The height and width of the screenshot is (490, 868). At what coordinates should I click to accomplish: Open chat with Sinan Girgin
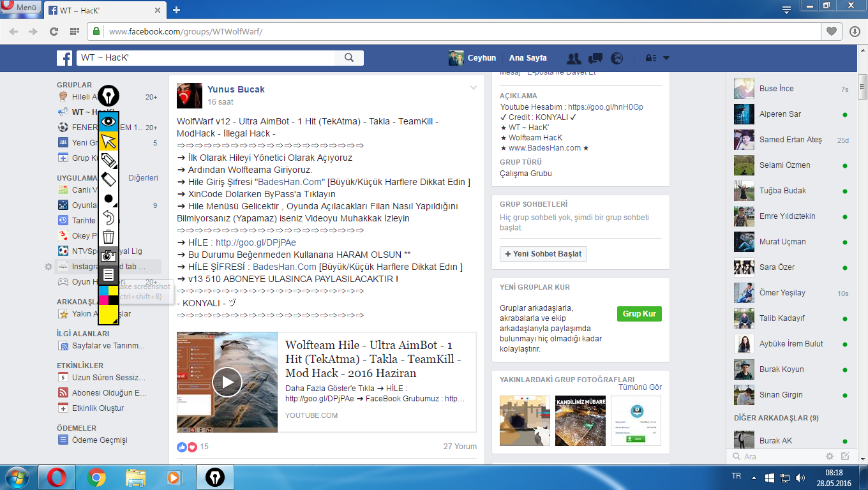pyautogui.click(x=791, y=395)
